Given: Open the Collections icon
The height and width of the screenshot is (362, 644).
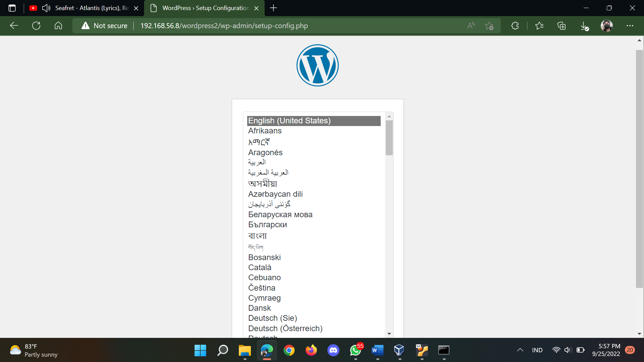Looking at the screenshot, I should tap(561, 26).
